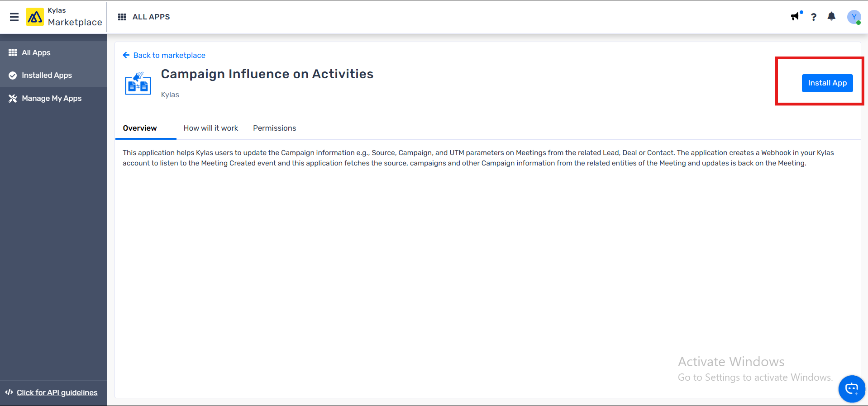This screenshot has height=406, width=868.
Task: Click the Manage My Apps tools icon
Action: click(x=13, y=99)
